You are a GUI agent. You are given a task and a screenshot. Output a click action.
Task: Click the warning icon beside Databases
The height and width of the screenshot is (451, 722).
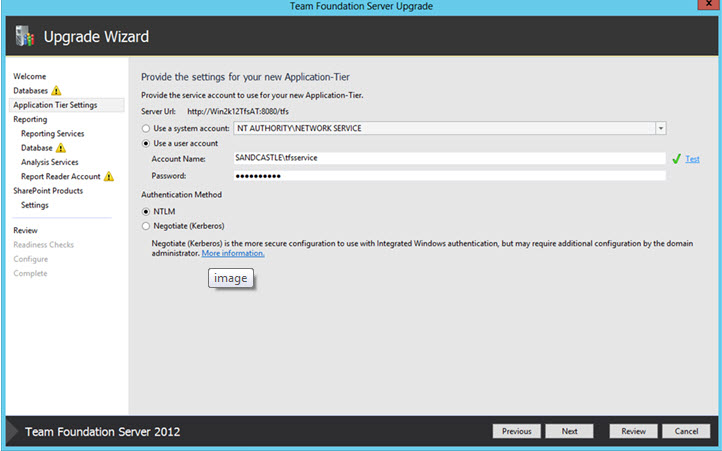click(56, 90)
